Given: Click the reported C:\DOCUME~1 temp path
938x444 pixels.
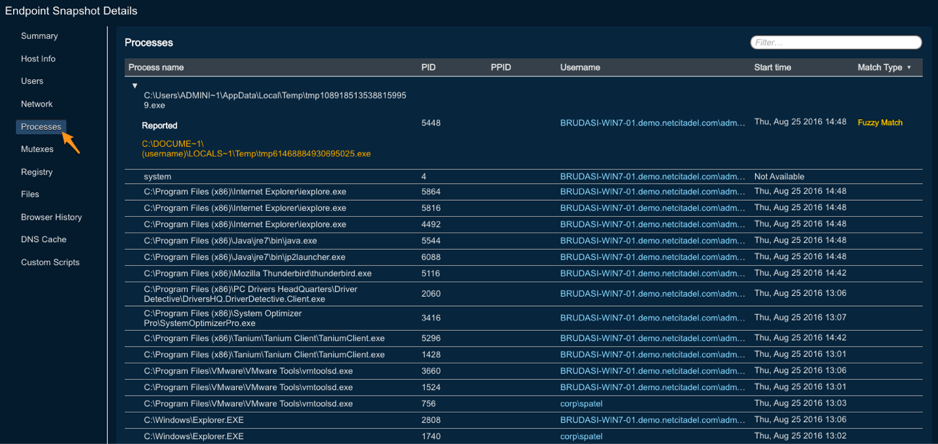Looking at the screenshot, I should (x=256, y=149).
